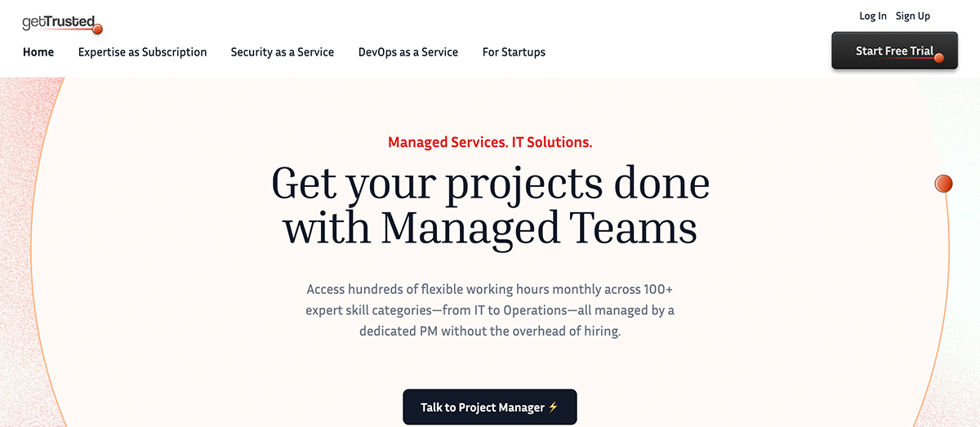Navigate to For Startups
Image resolution: width=980 pixels, height=427 pixels.
pyautogui.click(x=514, y=52)
